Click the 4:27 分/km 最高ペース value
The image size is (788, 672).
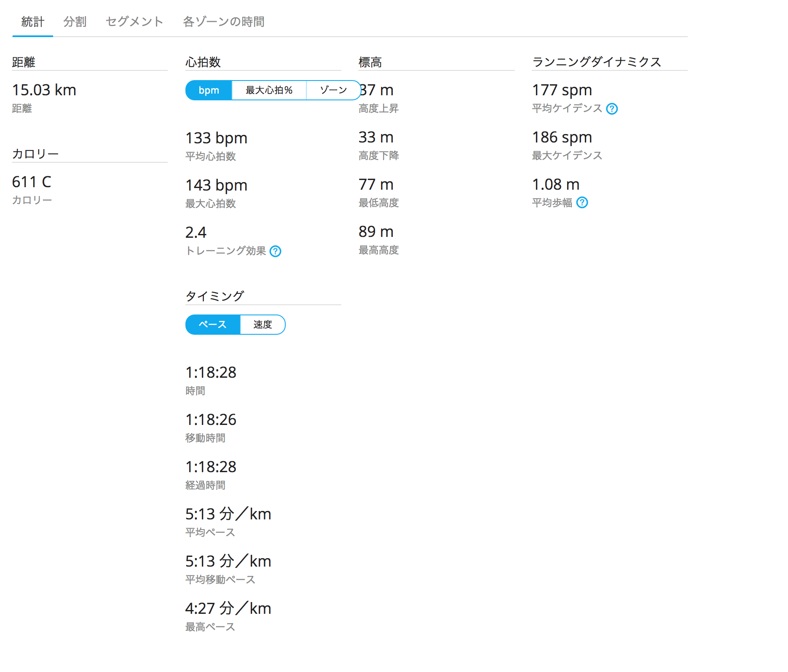pyautogui.click(x=228, y=609)
